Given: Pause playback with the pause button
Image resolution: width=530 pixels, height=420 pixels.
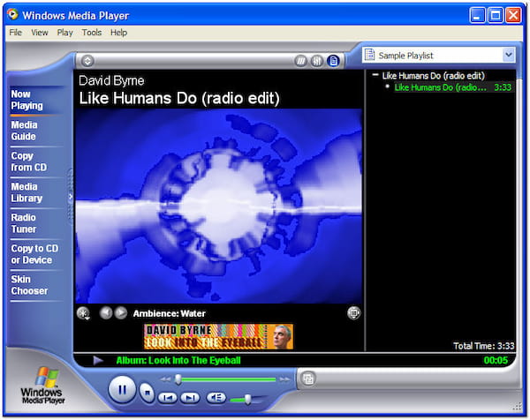Looking at the screenshot, I should click(122, 390).
